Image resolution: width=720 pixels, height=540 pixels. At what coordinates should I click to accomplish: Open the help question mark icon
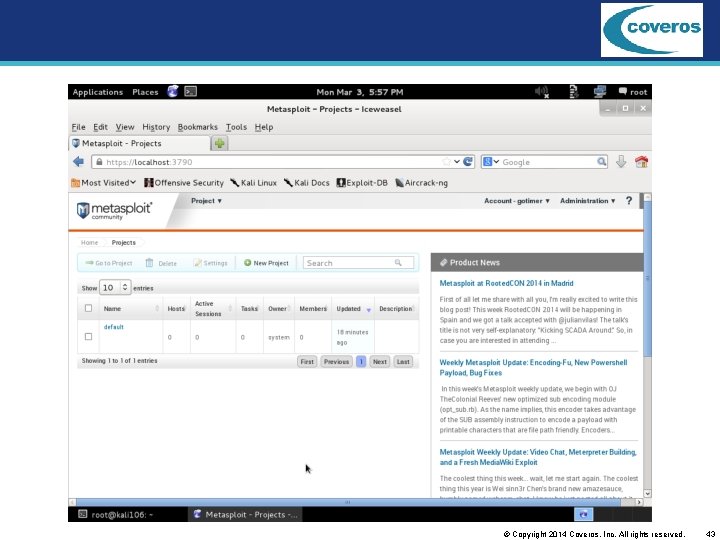coord(629,201)
